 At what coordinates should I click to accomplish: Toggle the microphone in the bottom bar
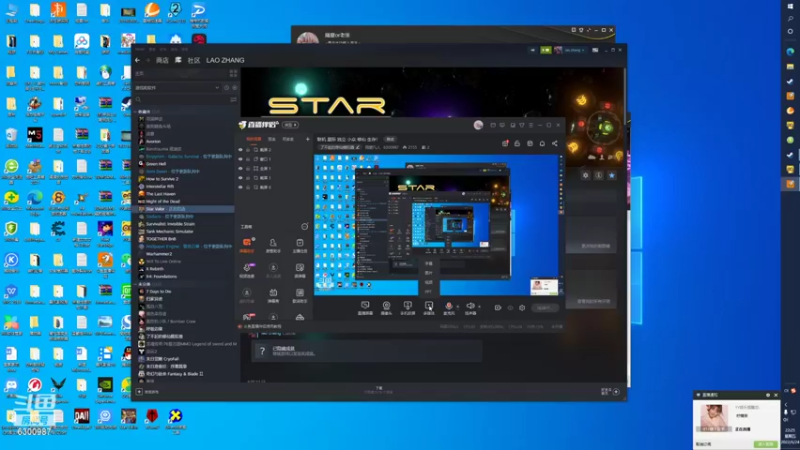(448, 308)
